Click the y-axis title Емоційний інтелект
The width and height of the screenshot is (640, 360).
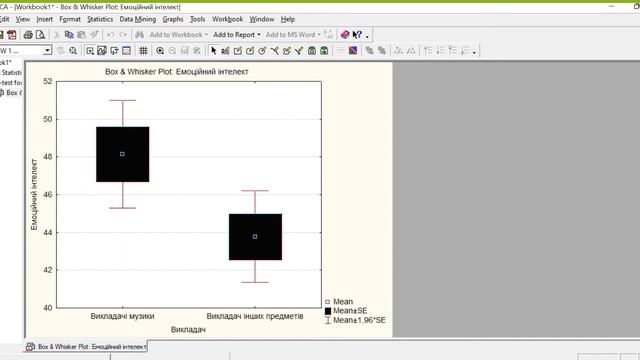pos(34,194)
